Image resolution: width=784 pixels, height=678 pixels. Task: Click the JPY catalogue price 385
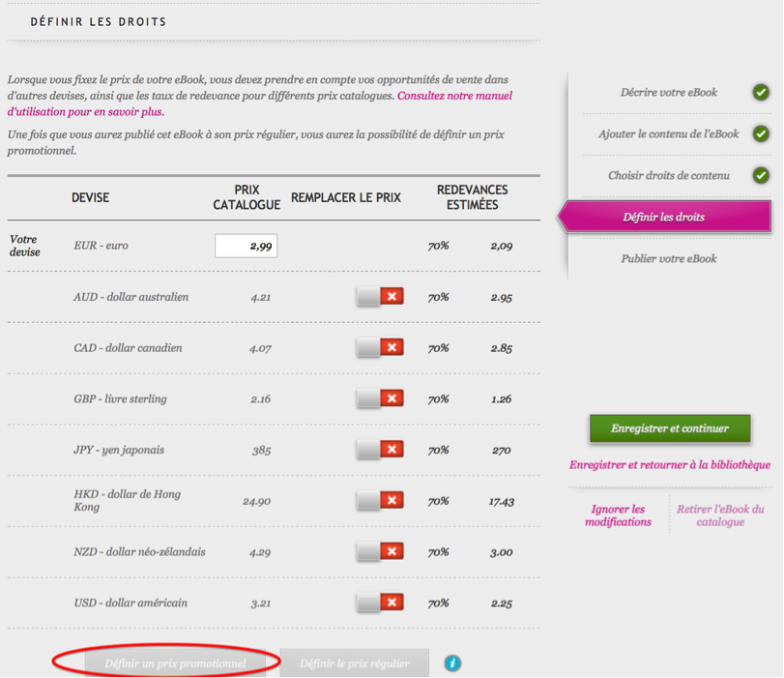262,451
